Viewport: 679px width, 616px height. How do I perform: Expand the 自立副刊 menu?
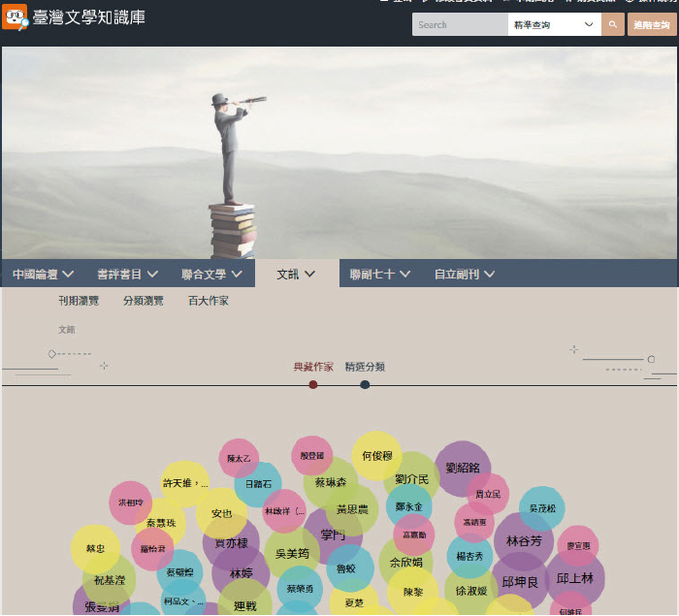tap(465, 275)
